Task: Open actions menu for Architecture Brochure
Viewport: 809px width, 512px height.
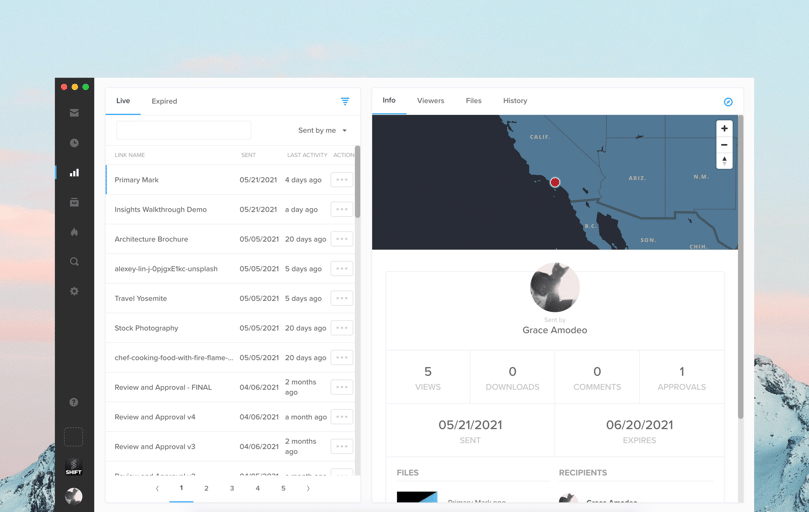Action: [342, 239]
